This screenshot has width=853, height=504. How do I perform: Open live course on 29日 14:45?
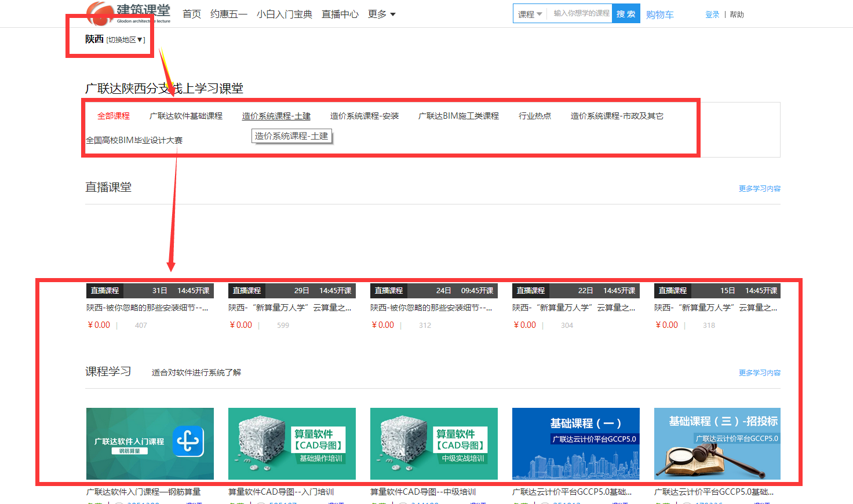292,290
